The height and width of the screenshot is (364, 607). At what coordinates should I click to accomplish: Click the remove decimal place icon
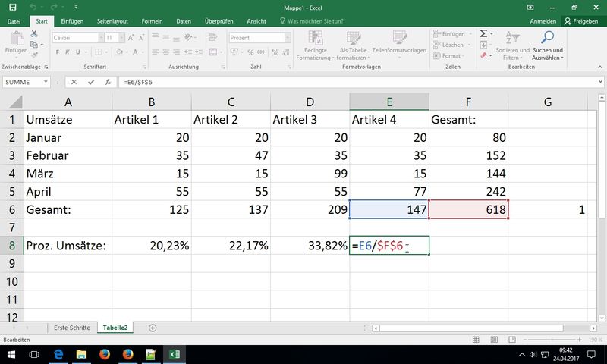tap(286, 52)
